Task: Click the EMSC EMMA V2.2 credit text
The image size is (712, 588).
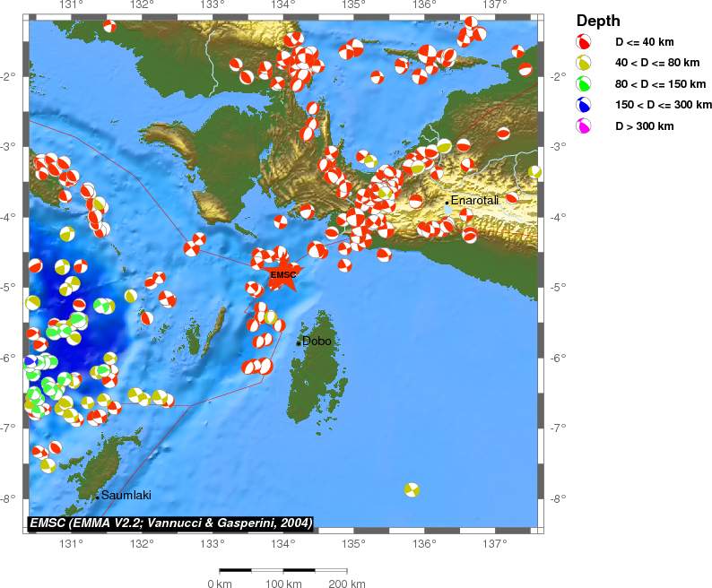Action: [x=170, y=523]
